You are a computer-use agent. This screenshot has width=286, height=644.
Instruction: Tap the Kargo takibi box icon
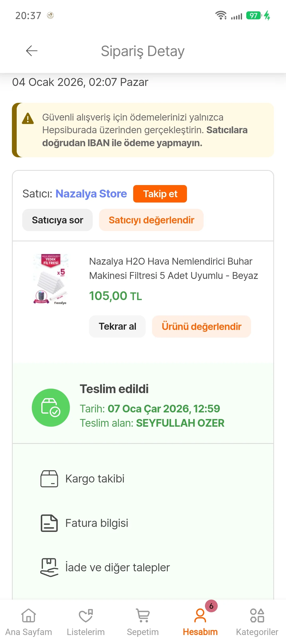point(49,479)
